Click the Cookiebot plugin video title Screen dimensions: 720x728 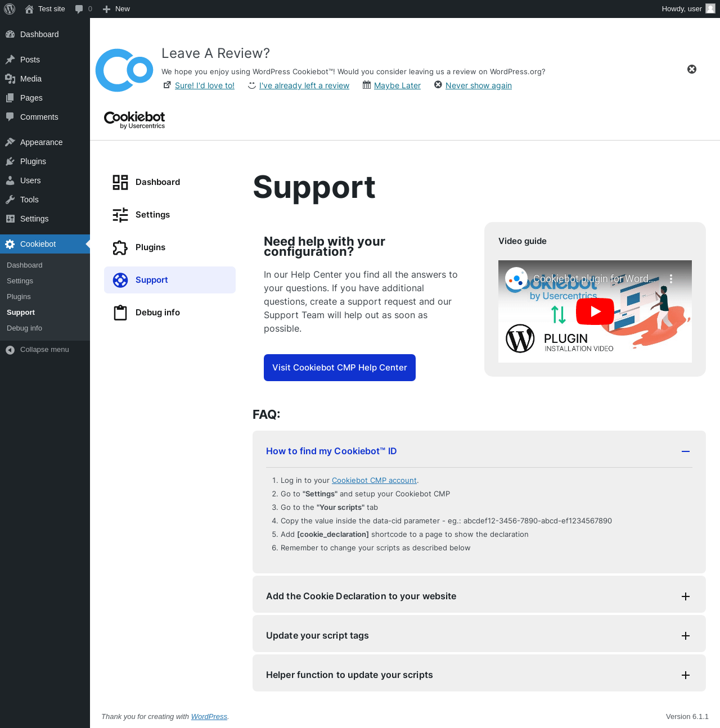pyautogui.click(x=595, y=279)
